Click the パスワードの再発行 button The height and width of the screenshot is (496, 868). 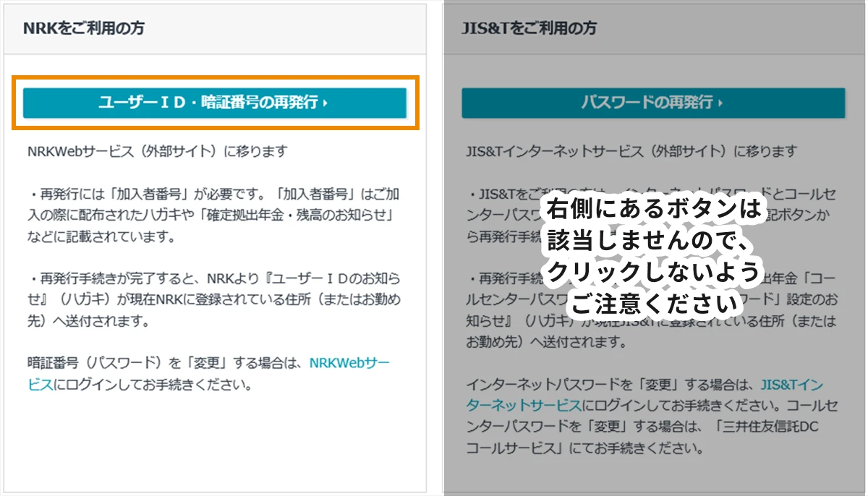[653, 103]
